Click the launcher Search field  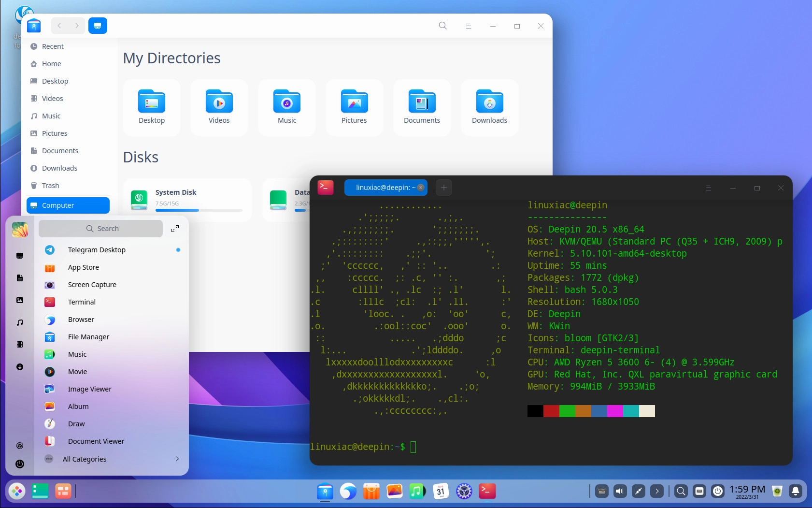tap(100, 229)
